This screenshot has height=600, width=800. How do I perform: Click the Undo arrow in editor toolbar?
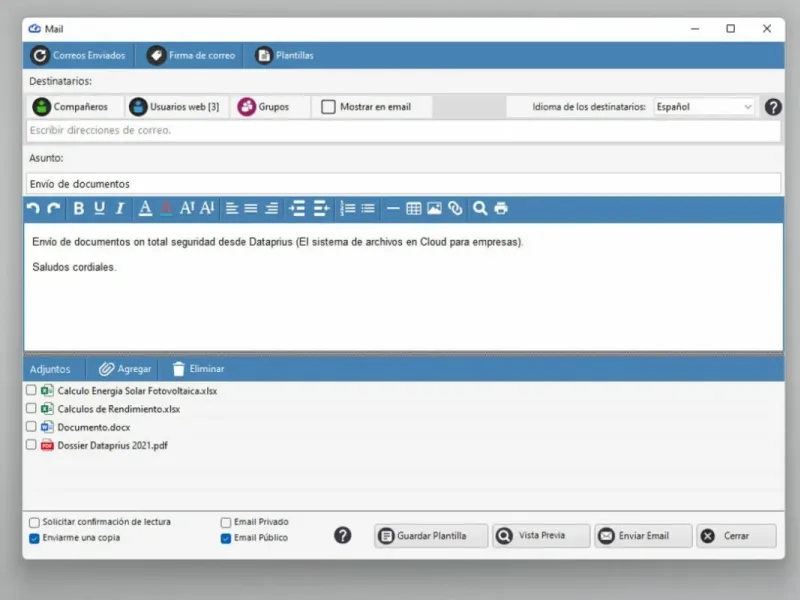pyautogui.click(x=34, y=208)
